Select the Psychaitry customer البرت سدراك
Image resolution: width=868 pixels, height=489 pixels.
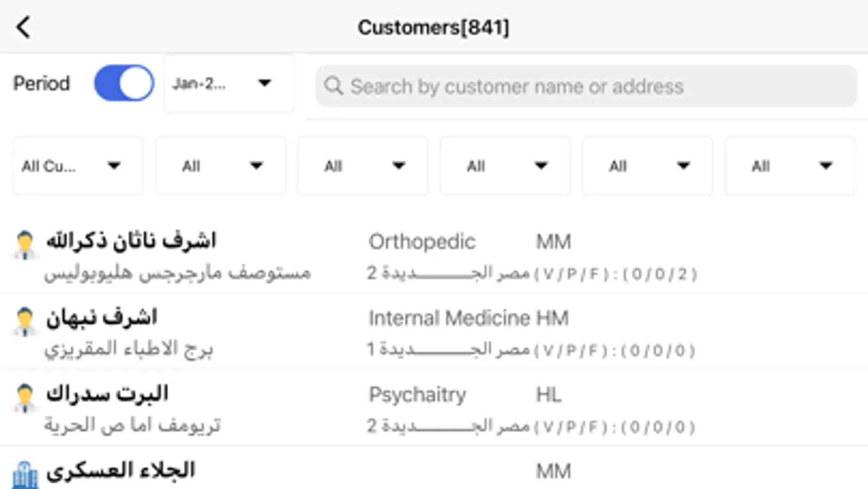click(107, 394)
